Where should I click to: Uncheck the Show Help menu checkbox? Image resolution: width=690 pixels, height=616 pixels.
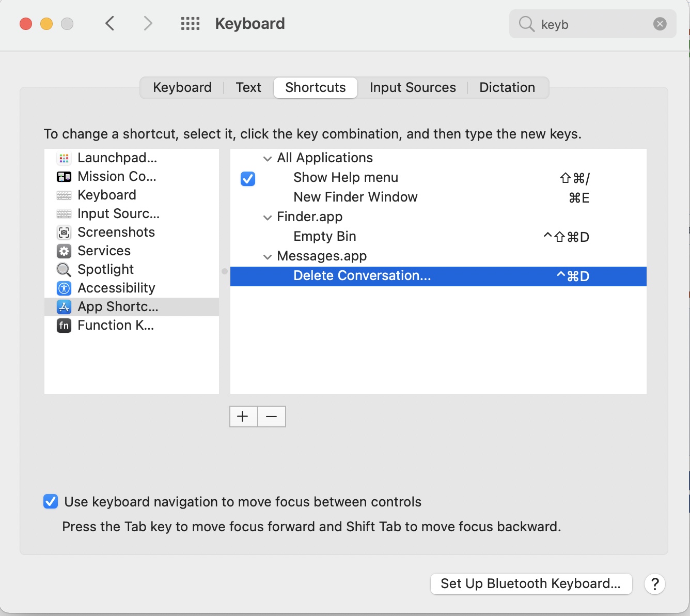248,179
